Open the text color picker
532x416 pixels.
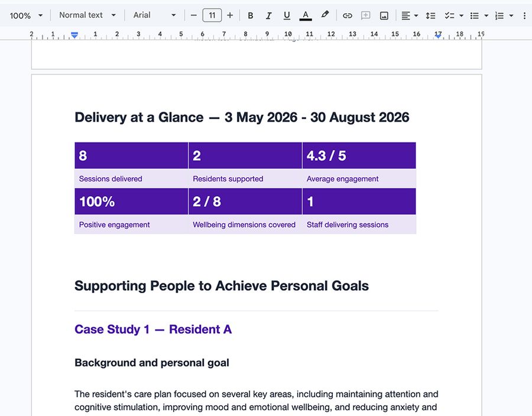(x=306, y=15)
